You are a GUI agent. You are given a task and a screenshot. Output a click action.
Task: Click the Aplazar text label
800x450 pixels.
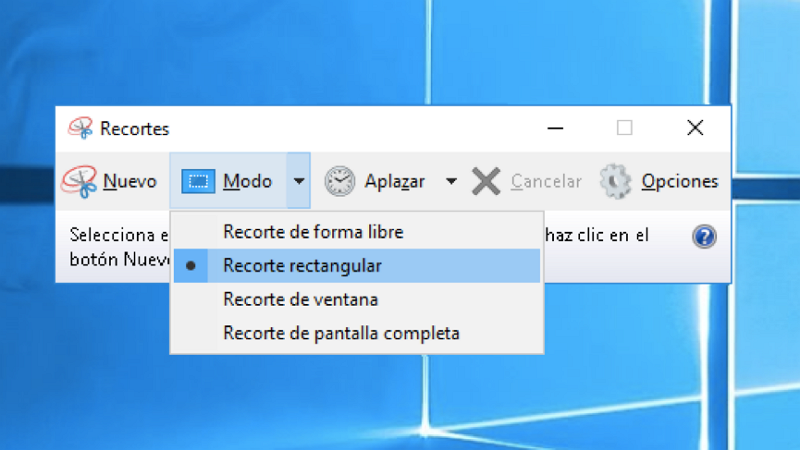click(x=394, y=181)
